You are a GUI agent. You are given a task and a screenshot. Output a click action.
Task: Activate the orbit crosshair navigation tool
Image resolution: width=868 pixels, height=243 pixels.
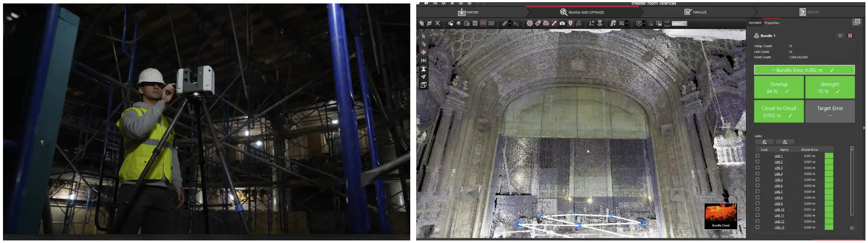coord(424,52)
